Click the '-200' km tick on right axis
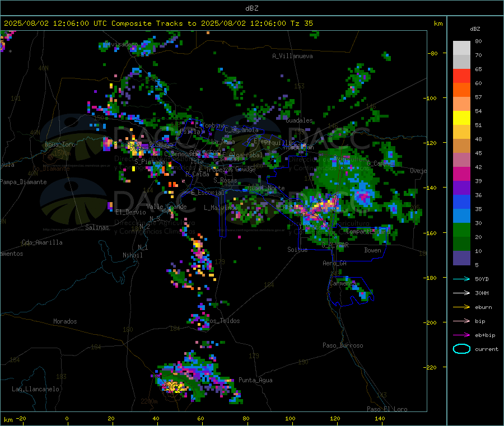This screenshot has height=426, width=504. [x=431, y=322]
